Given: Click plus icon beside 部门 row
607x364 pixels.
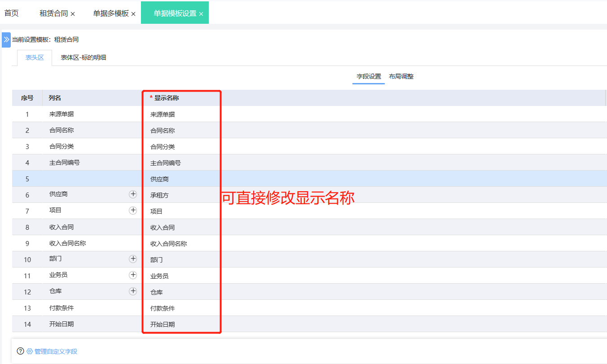Looking at the screenshot, I should pyautogui.click(x=133, y=259).
